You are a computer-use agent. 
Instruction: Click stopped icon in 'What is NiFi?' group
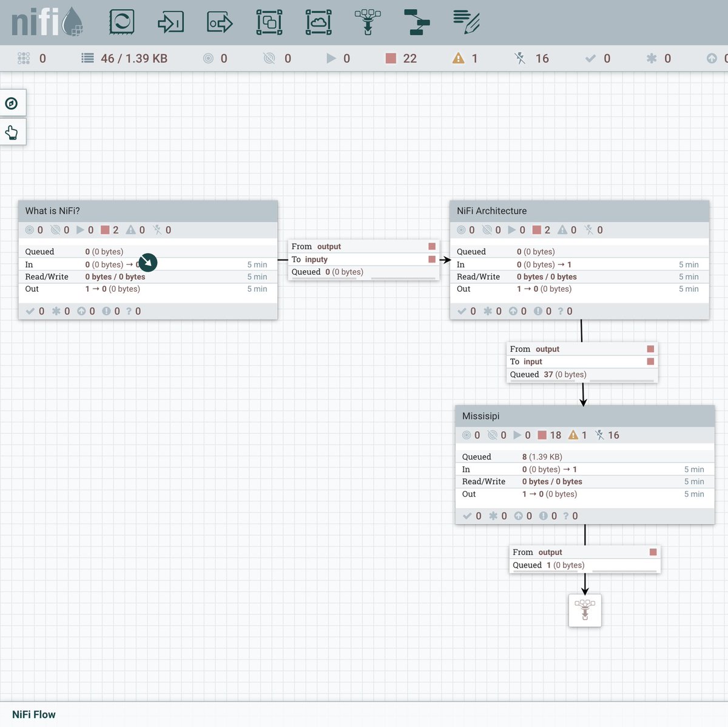pos(105,230)
